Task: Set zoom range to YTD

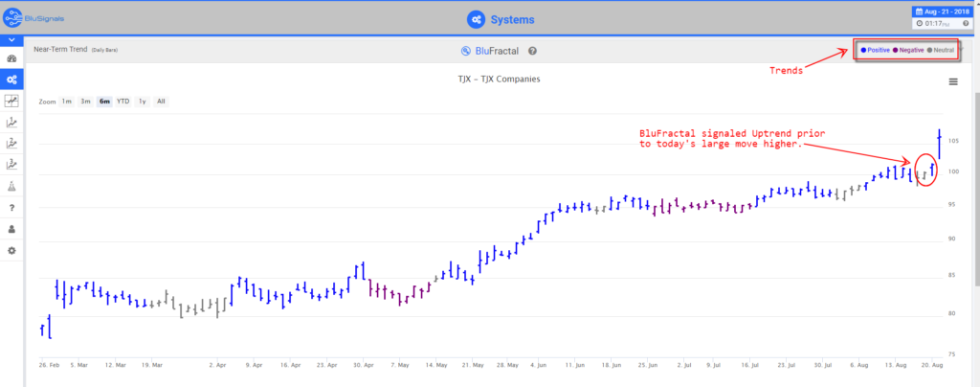Action: (123, 102)
